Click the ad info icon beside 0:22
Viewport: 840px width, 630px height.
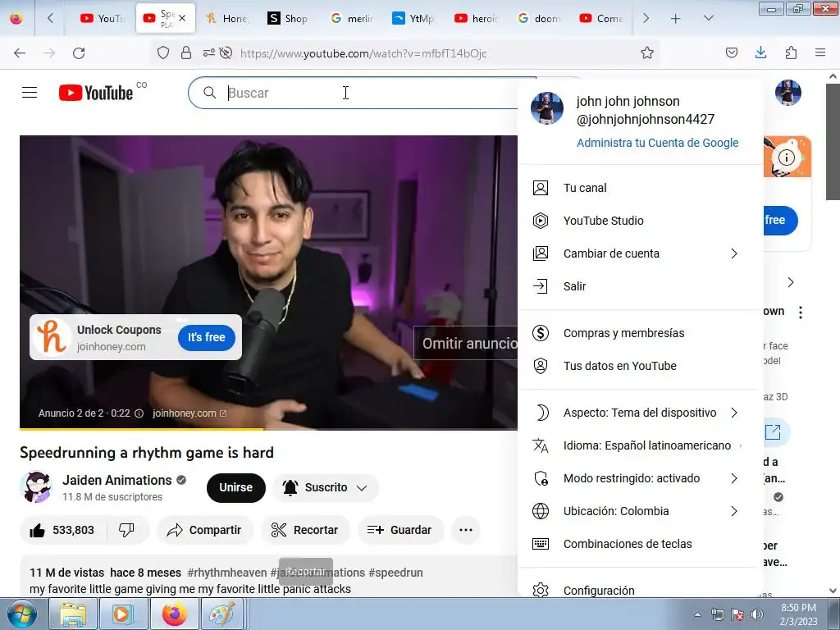(x=139, y=413)
